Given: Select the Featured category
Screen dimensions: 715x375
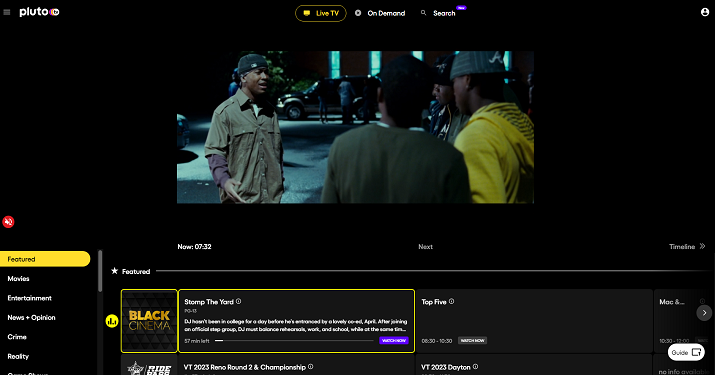Looking at the screenshot, I should click(x=45, y=259).
